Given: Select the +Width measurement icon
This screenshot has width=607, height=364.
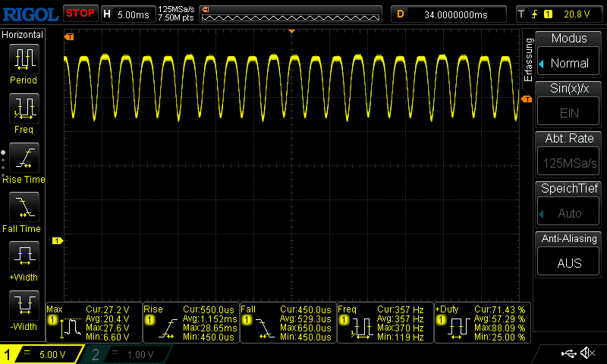Looking at the screenshot, I should pyautogui.click(x=24, y=257).
